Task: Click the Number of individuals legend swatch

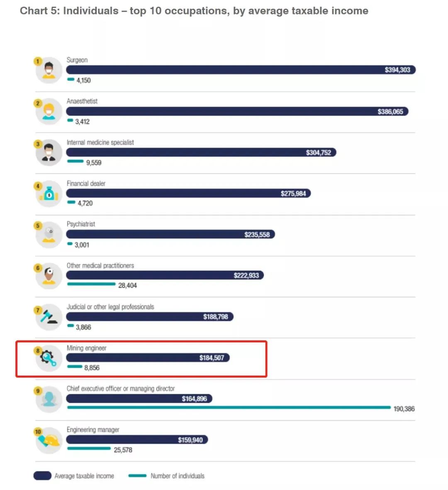Action: [x=137, y=476]
